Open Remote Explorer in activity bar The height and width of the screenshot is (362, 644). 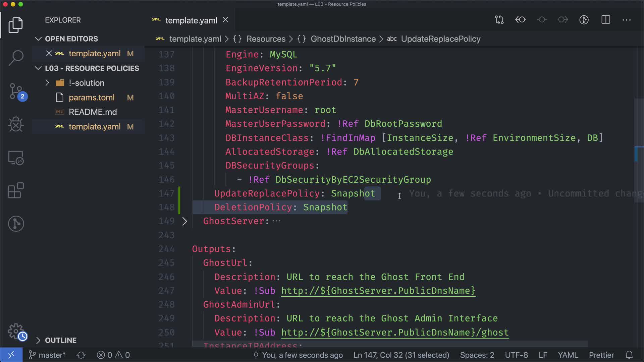pyautogui.click(x=16, y=158)
